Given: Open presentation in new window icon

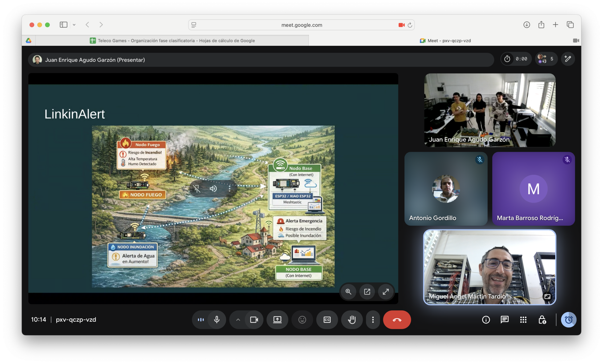Looking at the screenshot, I should pos(367,291).
